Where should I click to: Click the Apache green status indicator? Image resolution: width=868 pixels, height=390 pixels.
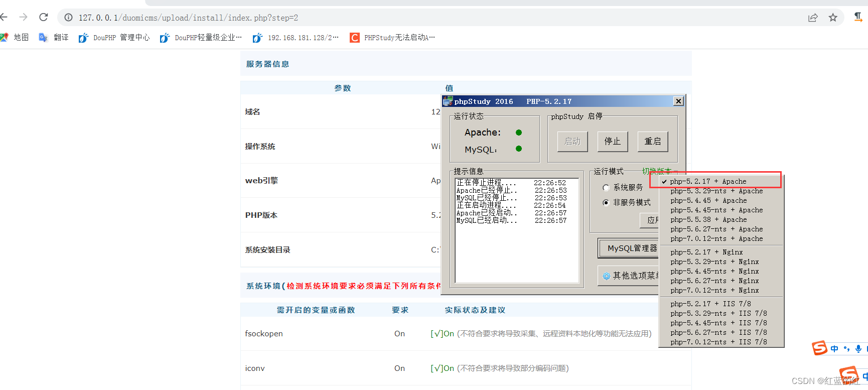pyautogui.click(x=519, y=133)
